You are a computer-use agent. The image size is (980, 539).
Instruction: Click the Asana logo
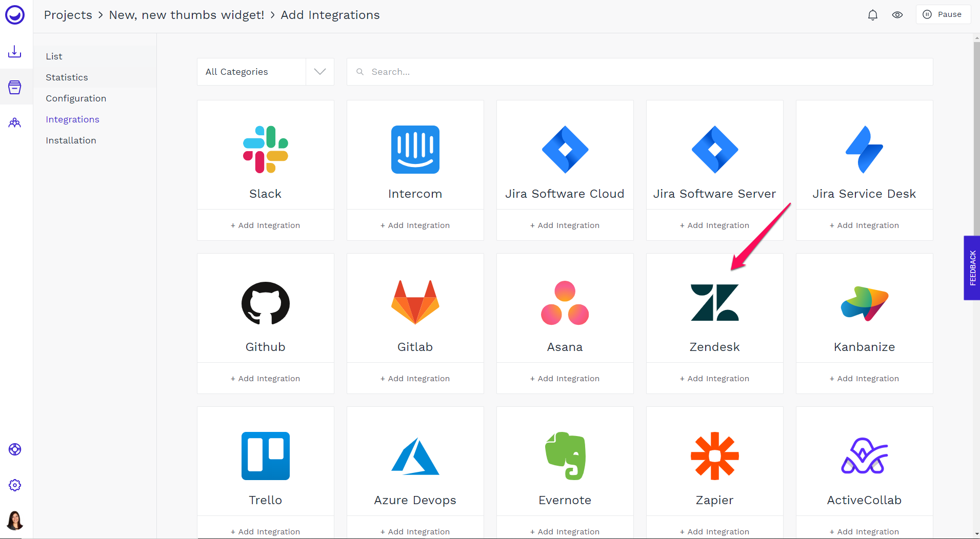(565, 303)
